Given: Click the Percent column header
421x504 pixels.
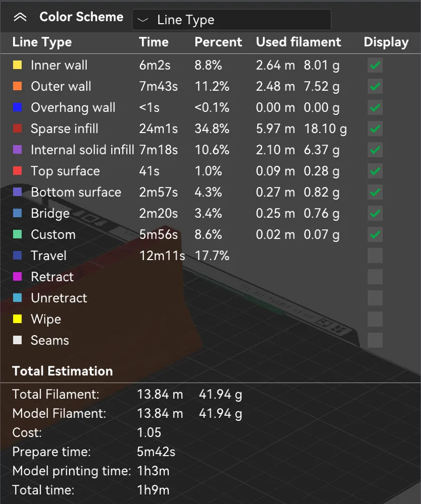Looking at the screenshot, I should coord(218,42).
